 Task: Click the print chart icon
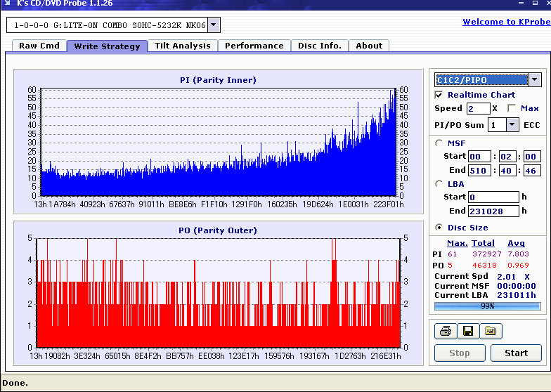(x=445, y=331)
